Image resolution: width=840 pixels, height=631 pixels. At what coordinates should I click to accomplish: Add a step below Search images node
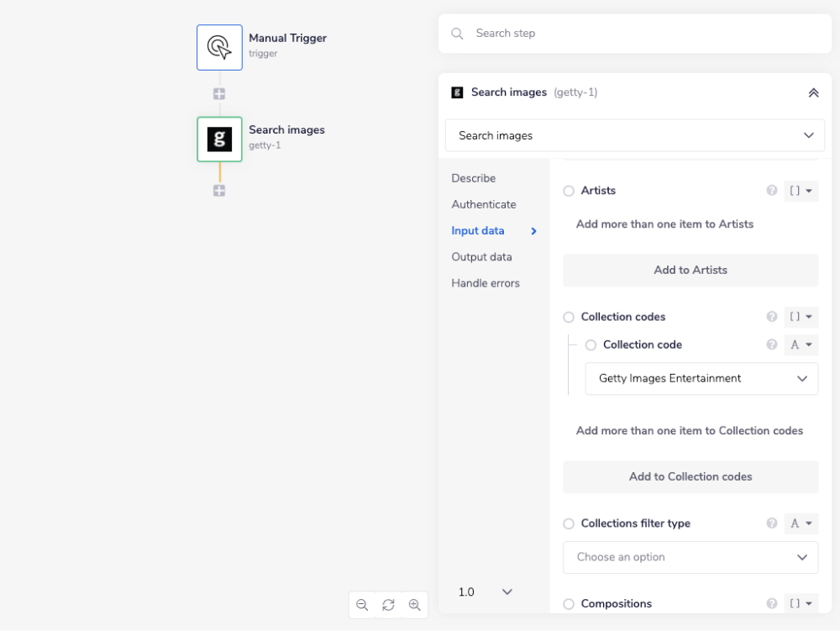(x=219, y=191)
